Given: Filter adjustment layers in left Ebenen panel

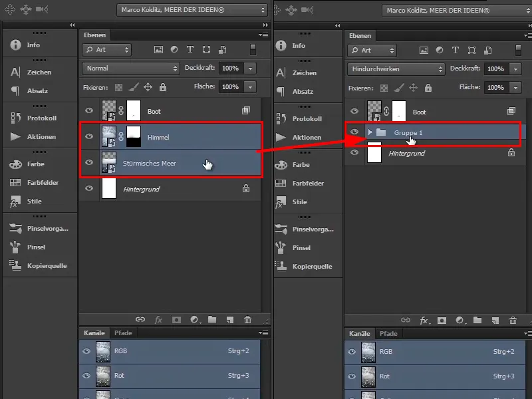Looking at the screenshot, I should 174,49.
